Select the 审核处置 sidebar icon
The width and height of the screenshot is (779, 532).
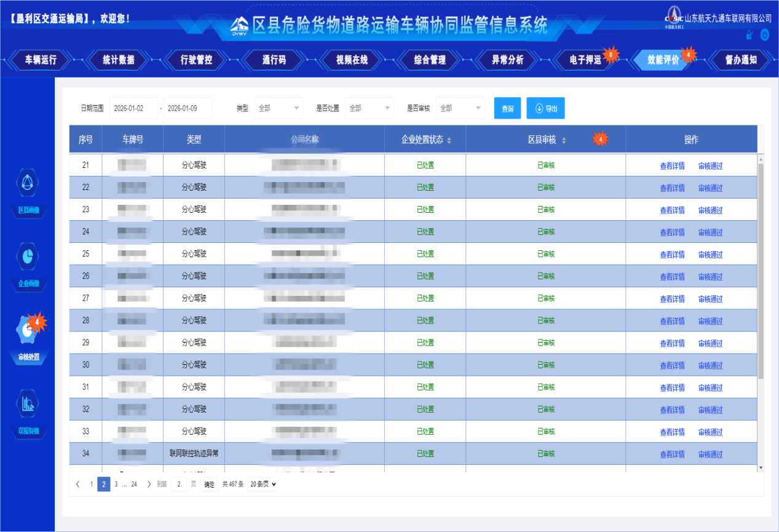coord(28,330)
